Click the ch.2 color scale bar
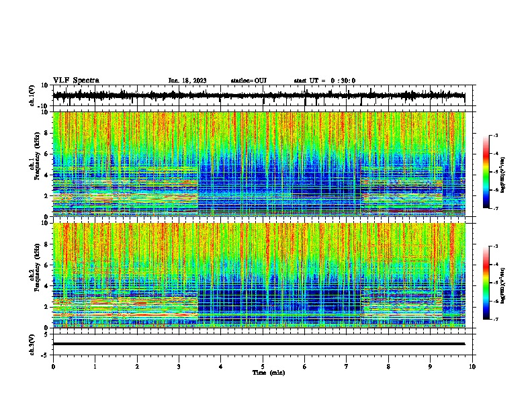The height and width of the screenshot is (411, 532). click(x=486, y=283)
